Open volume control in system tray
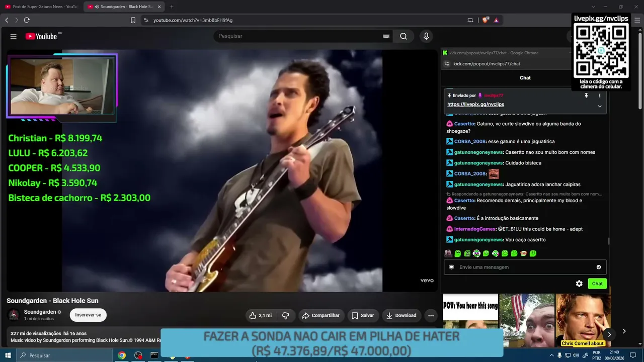The height and width of the screenshot is (362, 644). click(576, 355)
